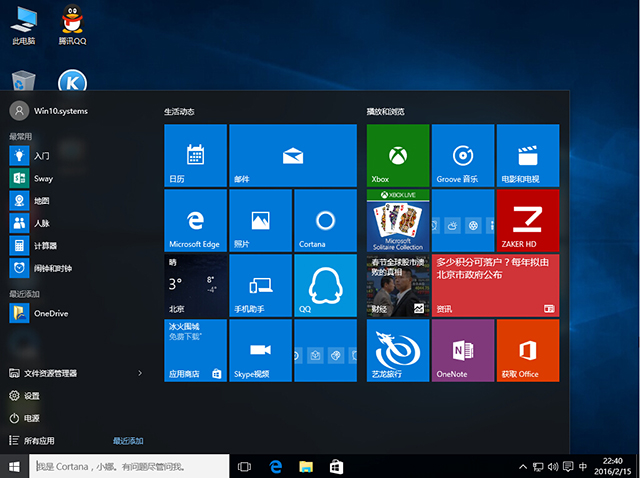
Task: Open the Xbox tile
Action: pyautogui.click(x=398, y=155)
